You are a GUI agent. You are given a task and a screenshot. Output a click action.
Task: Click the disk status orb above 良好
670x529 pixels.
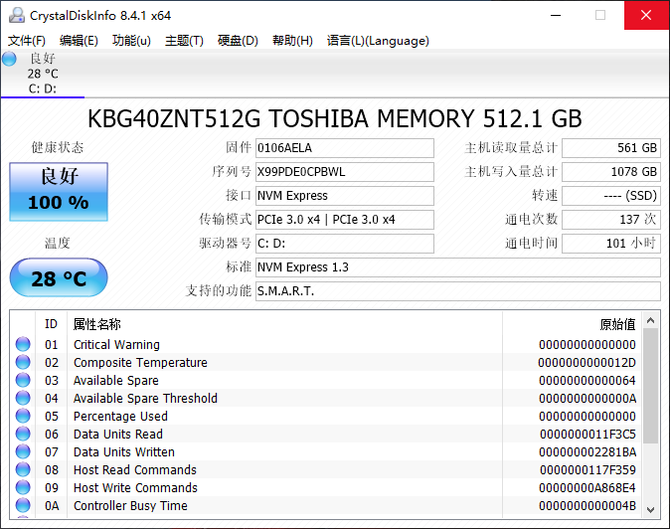10,59
